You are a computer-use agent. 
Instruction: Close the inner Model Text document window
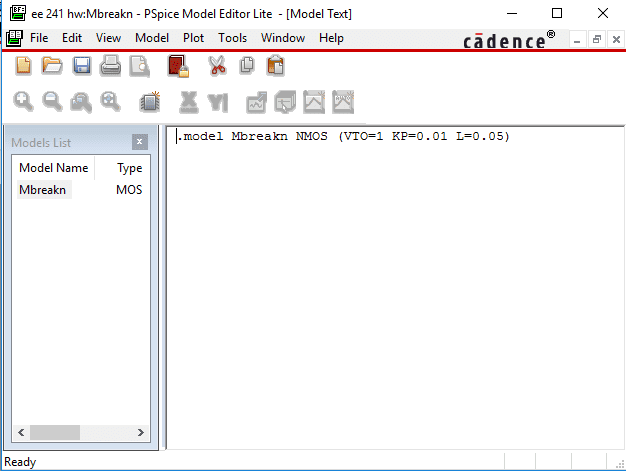point(616,40)
